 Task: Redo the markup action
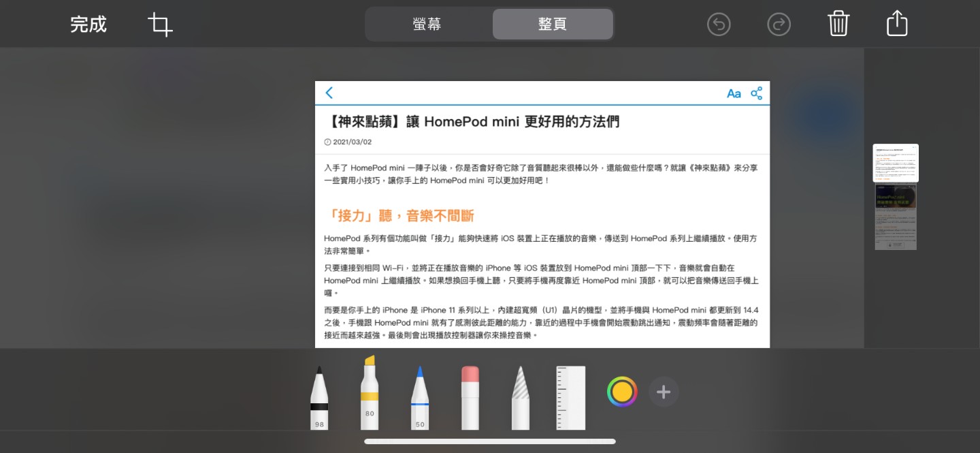[x=779, y=25]
